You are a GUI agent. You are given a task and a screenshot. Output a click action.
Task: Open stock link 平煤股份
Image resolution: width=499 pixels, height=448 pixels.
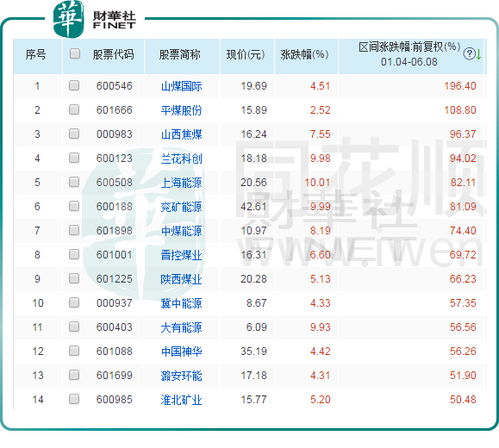(x=181, y=110)
